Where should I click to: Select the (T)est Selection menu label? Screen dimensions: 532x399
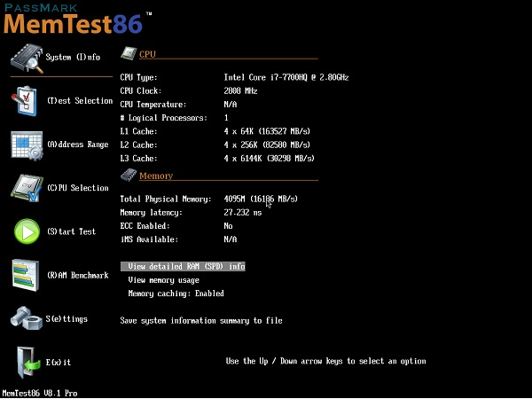tap(80, 101)
